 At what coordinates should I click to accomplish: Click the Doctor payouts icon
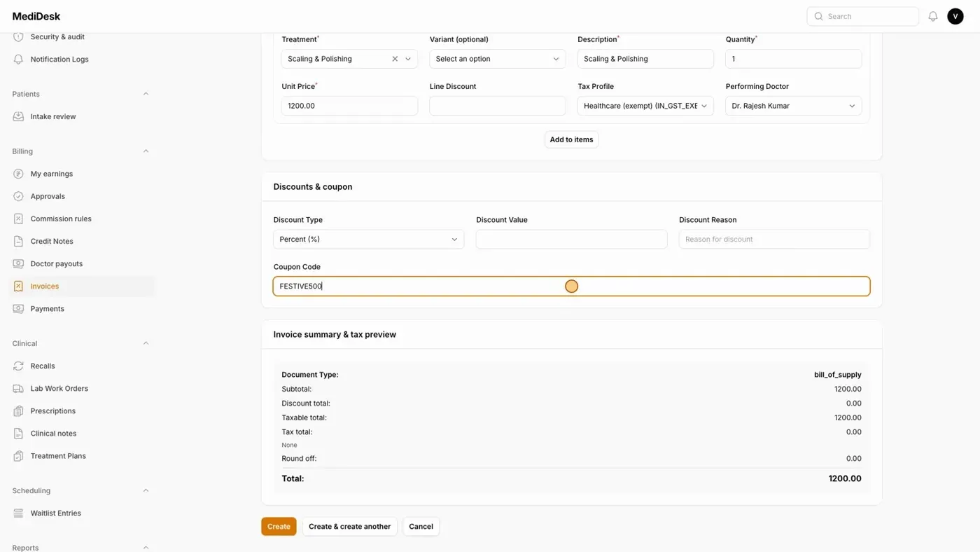(18, 263)
